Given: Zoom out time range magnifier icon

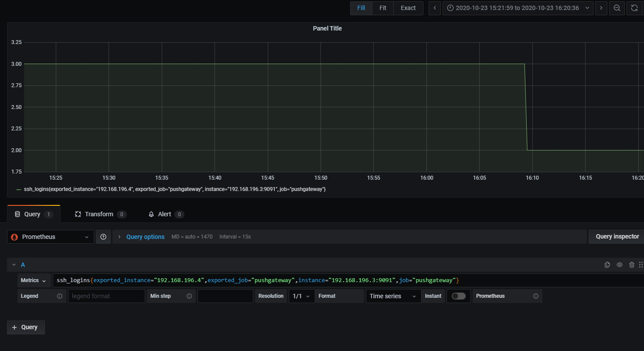Looking at the screenshot, I should (x=617, y=8).
